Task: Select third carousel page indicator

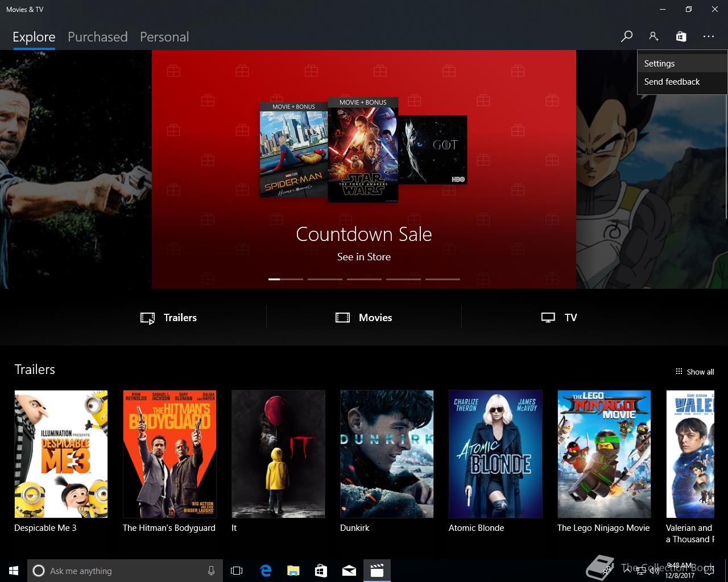Action: [364, 279]
